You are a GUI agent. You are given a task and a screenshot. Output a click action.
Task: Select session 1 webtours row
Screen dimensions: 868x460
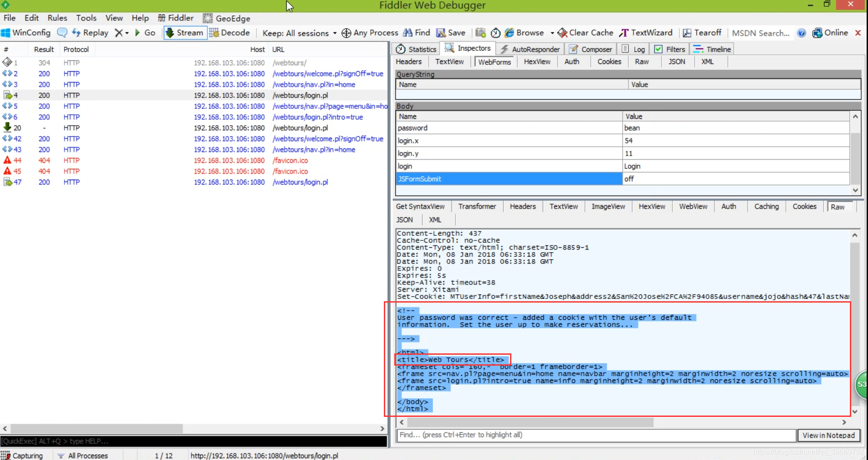click(x=194, y=63)
